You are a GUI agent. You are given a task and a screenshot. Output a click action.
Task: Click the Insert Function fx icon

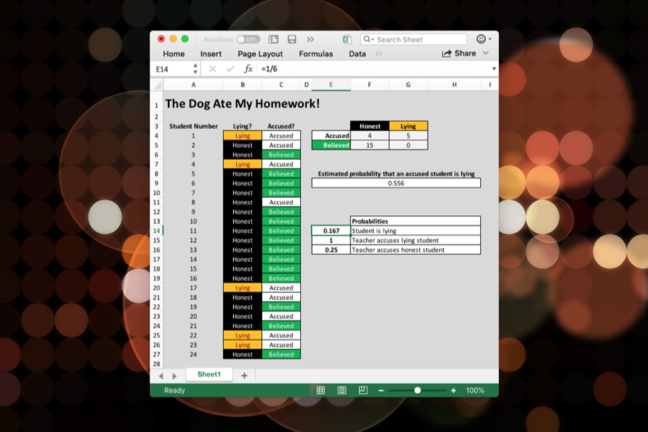click(x=249, y=69)
